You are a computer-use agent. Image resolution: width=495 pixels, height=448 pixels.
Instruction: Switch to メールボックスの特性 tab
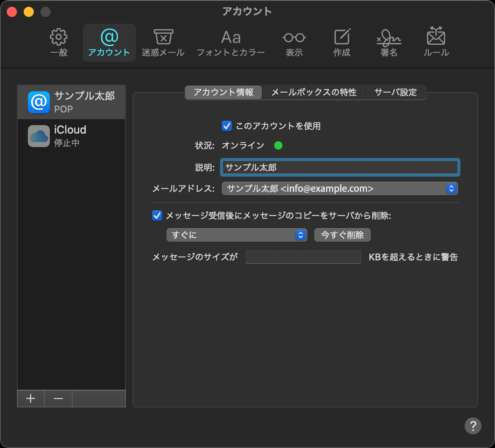pos(313,92)
